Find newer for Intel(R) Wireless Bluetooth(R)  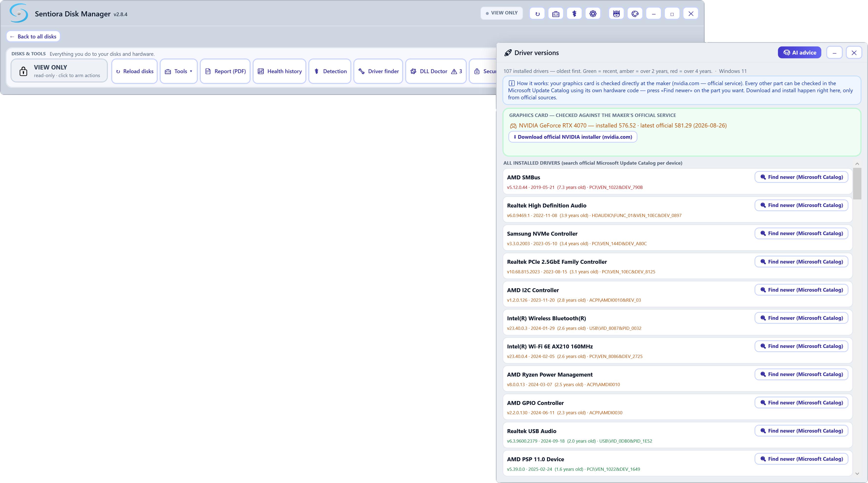tap(801, 318)
